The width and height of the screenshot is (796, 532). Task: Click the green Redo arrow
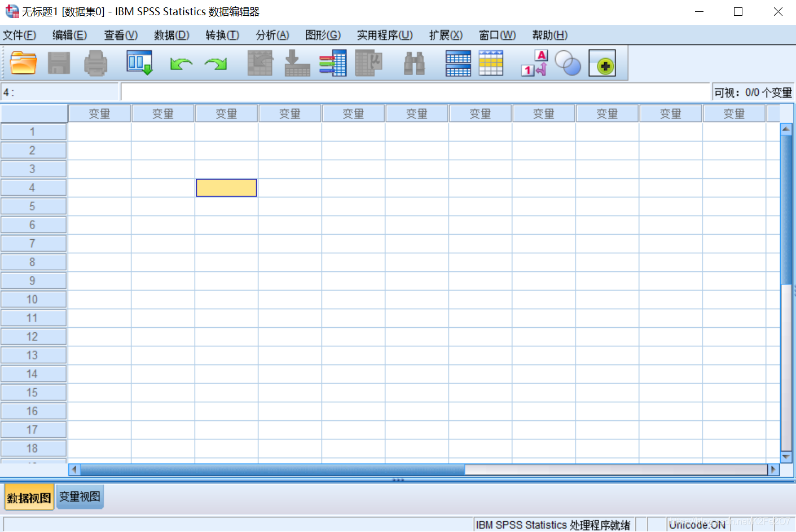(x=216, y=64)
